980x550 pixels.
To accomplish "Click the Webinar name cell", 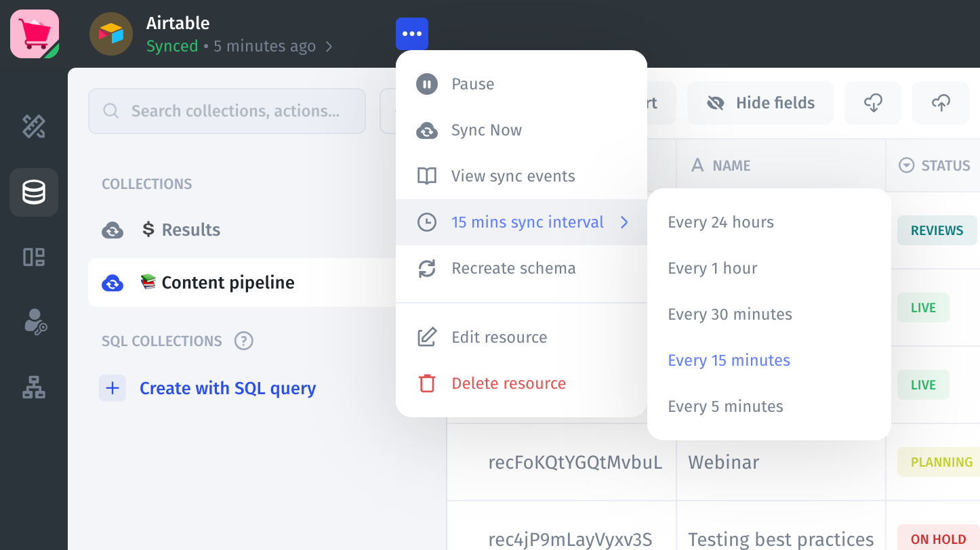I will click(781, 463).
